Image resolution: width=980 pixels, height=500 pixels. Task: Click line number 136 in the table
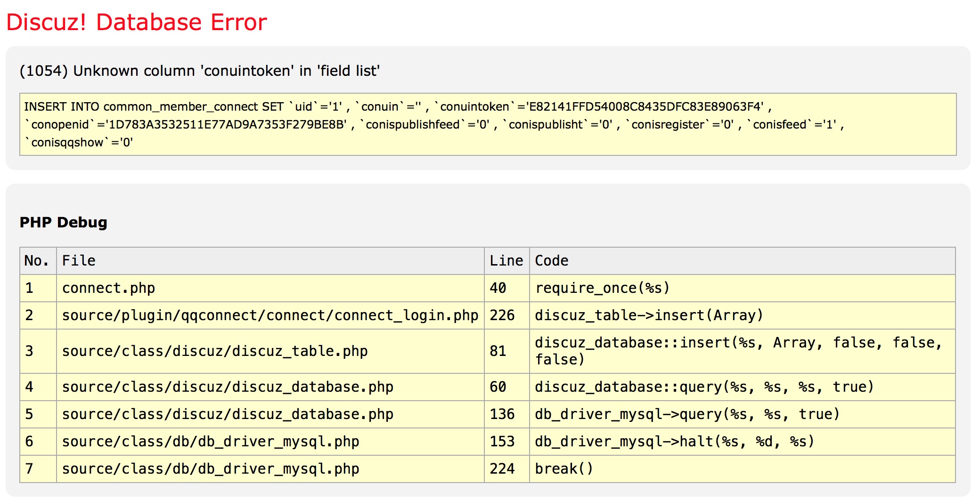point(502,414)
